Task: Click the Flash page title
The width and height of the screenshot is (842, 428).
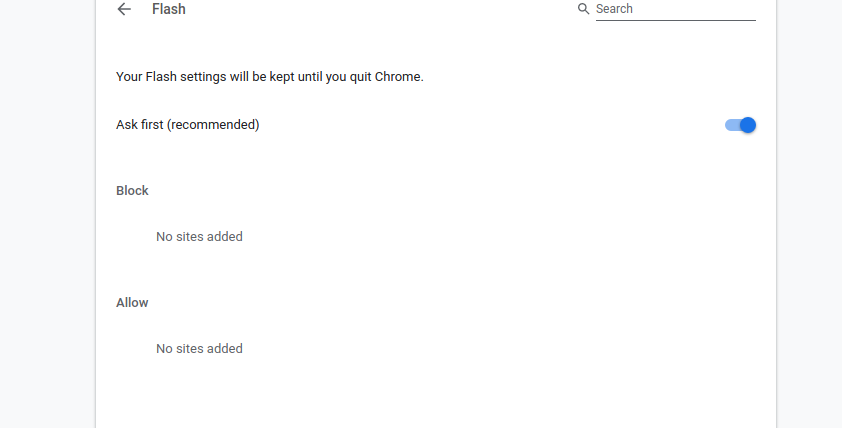Action: coord(169,9)
